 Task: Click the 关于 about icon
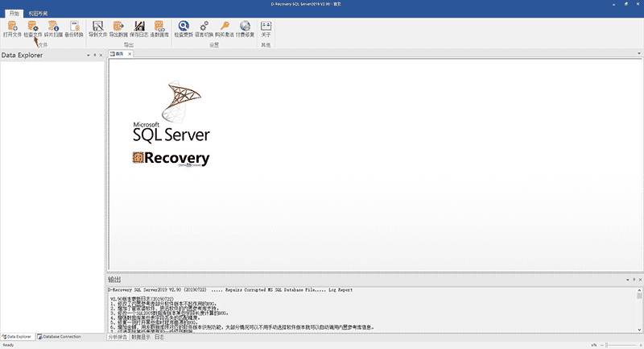[266, 27]
